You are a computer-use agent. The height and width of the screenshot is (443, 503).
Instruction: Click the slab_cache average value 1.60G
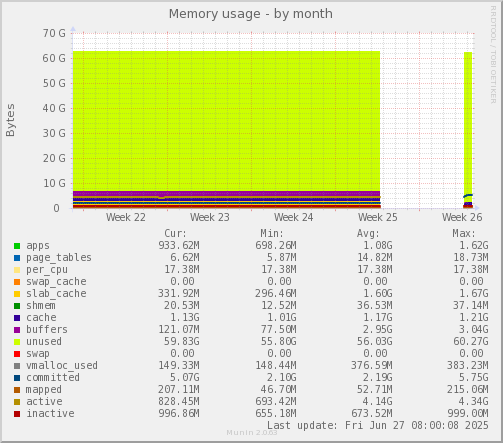tap(377, 294)
